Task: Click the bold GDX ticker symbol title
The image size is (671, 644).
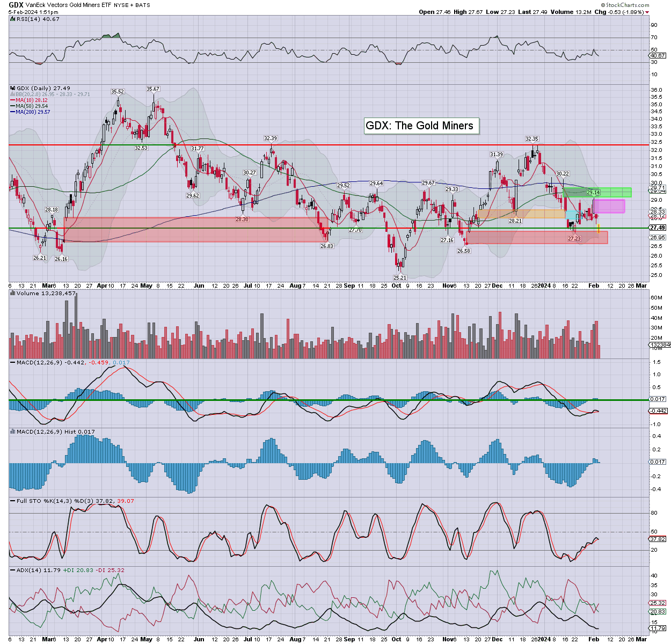Action: point(16,5)
